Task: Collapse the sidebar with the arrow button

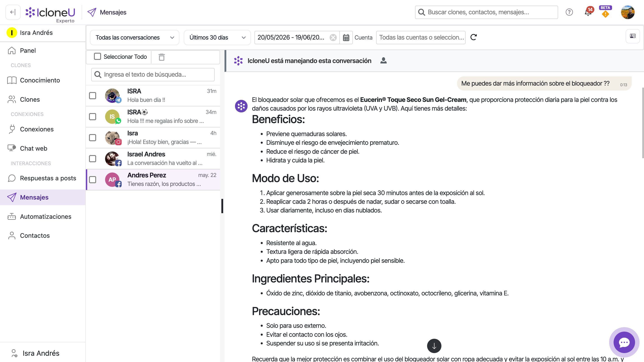Action: (x=13, y=12)
